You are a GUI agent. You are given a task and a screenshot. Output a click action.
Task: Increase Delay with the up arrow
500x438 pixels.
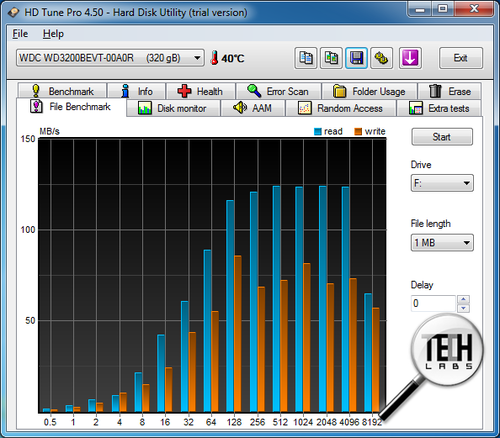click(x=463, y=299)
